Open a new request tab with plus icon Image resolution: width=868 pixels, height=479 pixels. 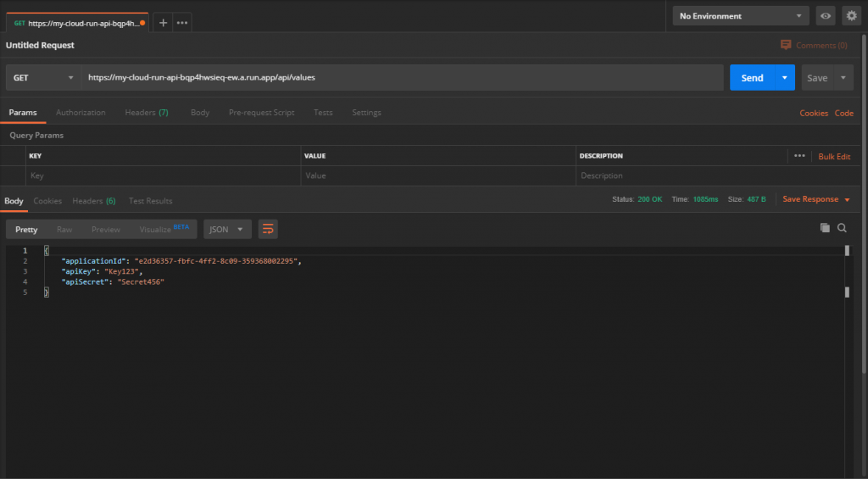(x=163, y=23)
